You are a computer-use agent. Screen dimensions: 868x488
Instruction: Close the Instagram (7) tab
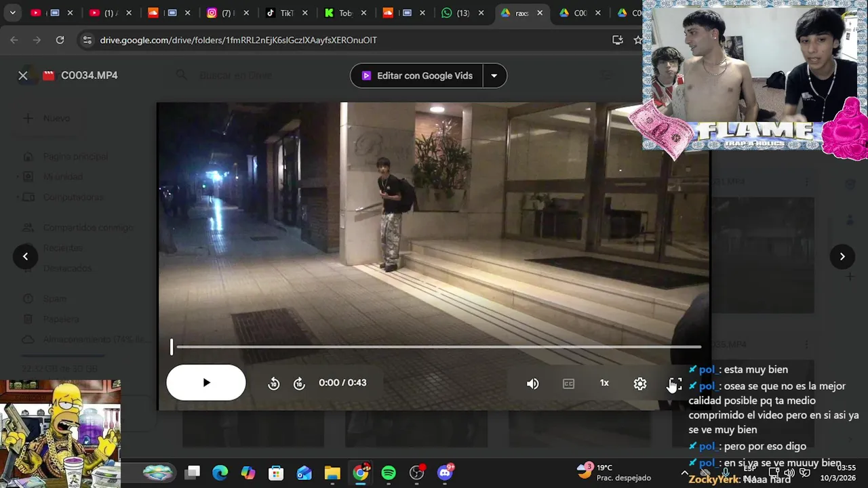[246, 12]
